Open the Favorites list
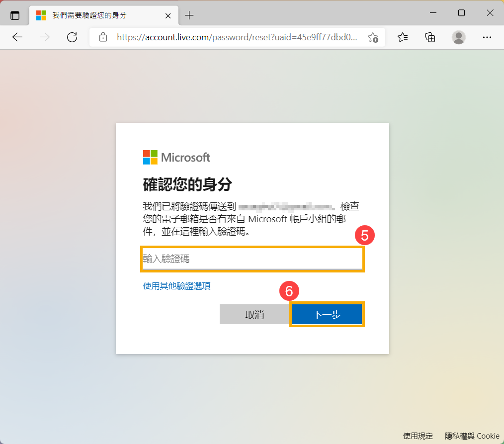The image size is (504, 444). [x=403, y=37]
